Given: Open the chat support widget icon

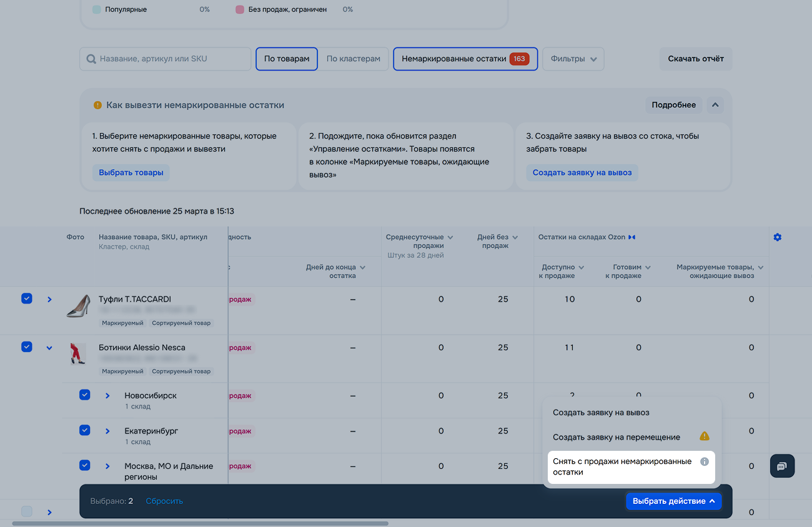Looking at the screenshot, I should tap(782, 466).
